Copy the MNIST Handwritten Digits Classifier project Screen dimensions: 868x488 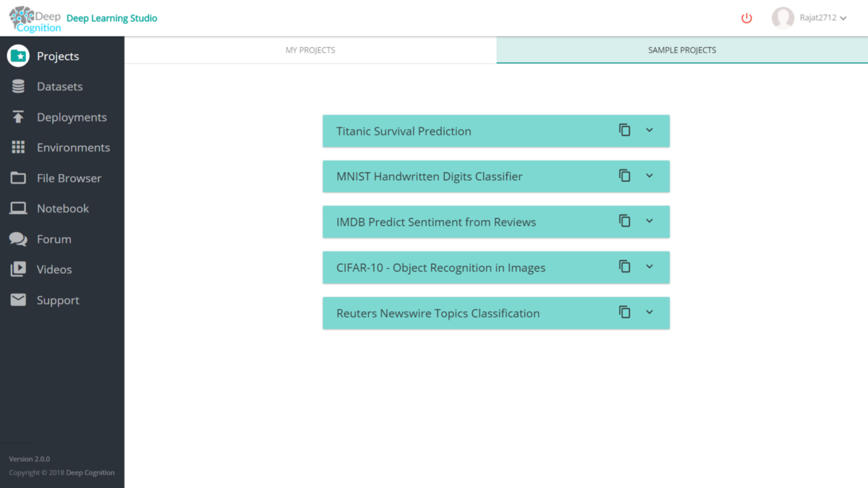(x=625, y=176)
